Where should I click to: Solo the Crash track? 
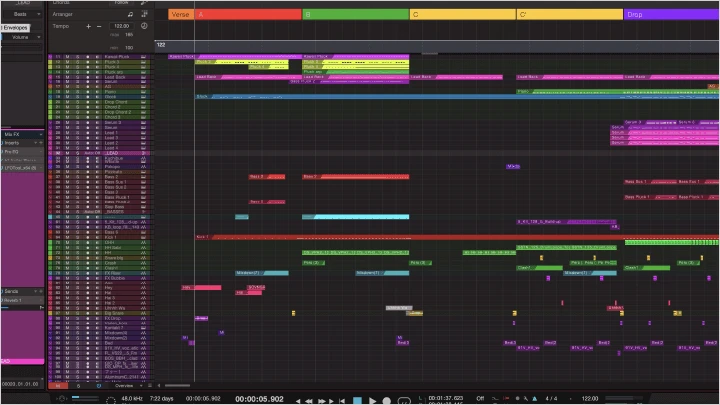point(77,263)
